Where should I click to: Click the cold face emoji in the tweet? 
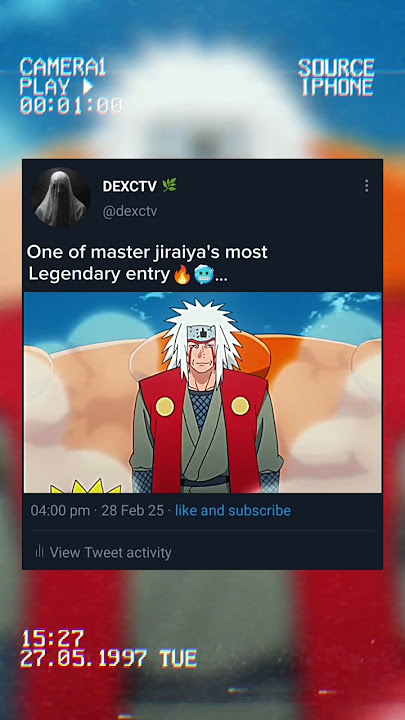pos(204,275)
